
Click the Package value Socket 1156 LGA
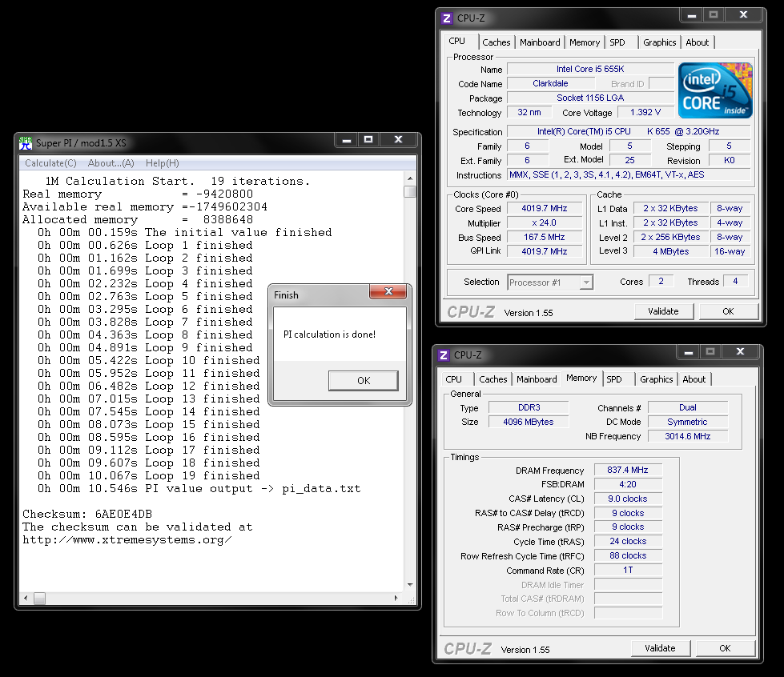(x=590, y=98)
